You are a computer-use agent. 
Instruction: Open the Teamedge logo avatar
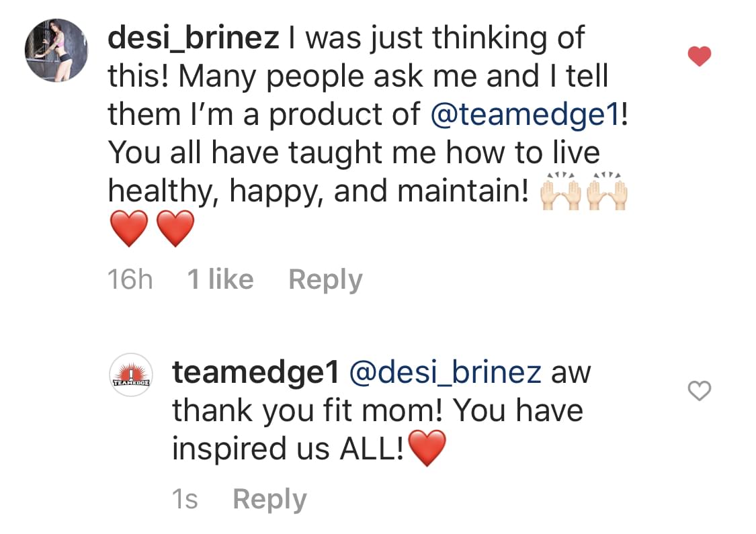click(131, 375)
